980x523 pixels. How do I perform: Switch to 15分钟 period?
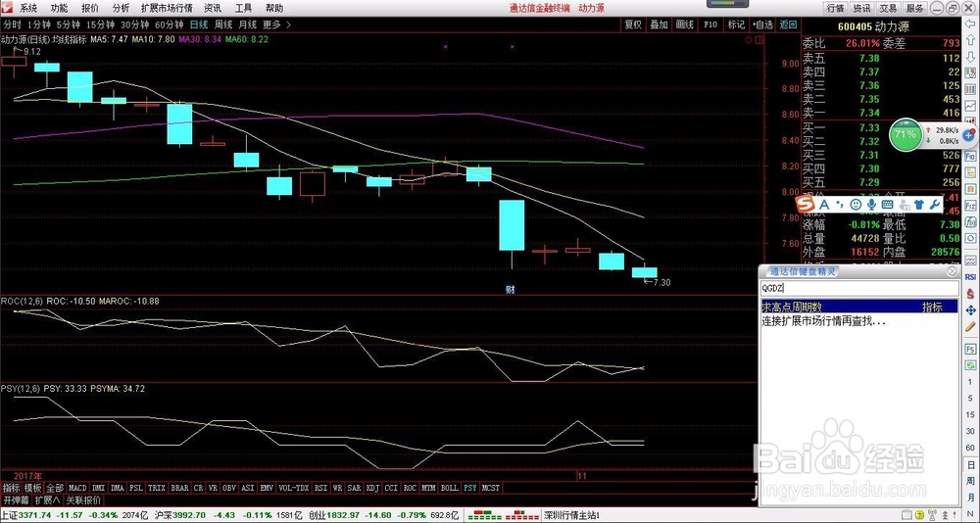point(100,25)
